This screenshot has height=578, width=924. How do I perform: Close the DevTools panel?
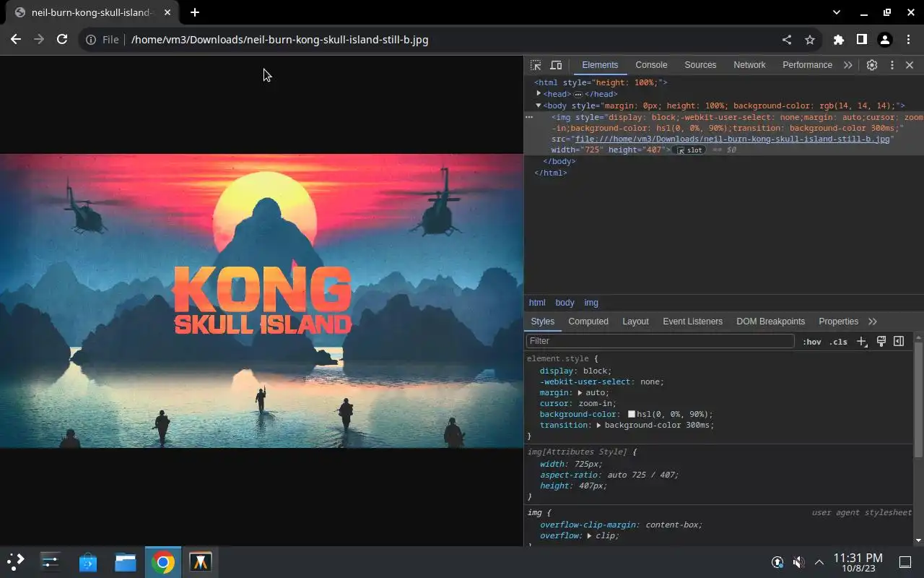coord(910,65)
